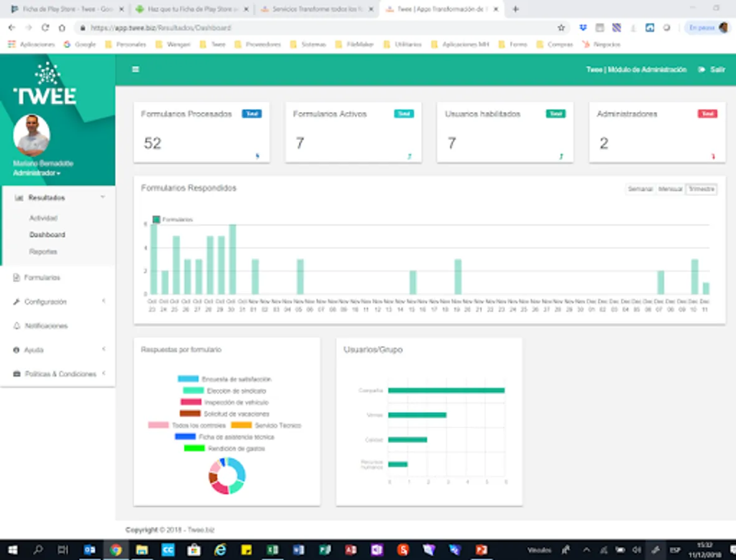Expand the Configuración submenu arrow

(x=103, y=301)
